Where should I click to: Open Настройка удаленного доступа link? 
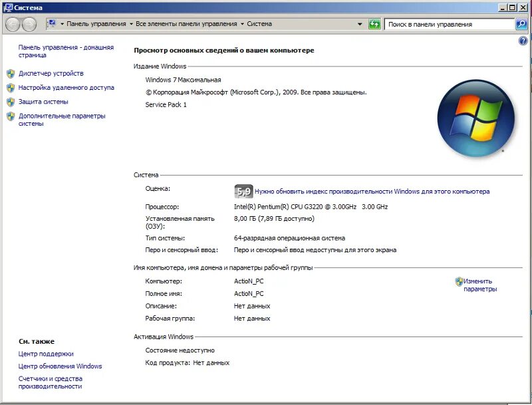click(66, 88)
